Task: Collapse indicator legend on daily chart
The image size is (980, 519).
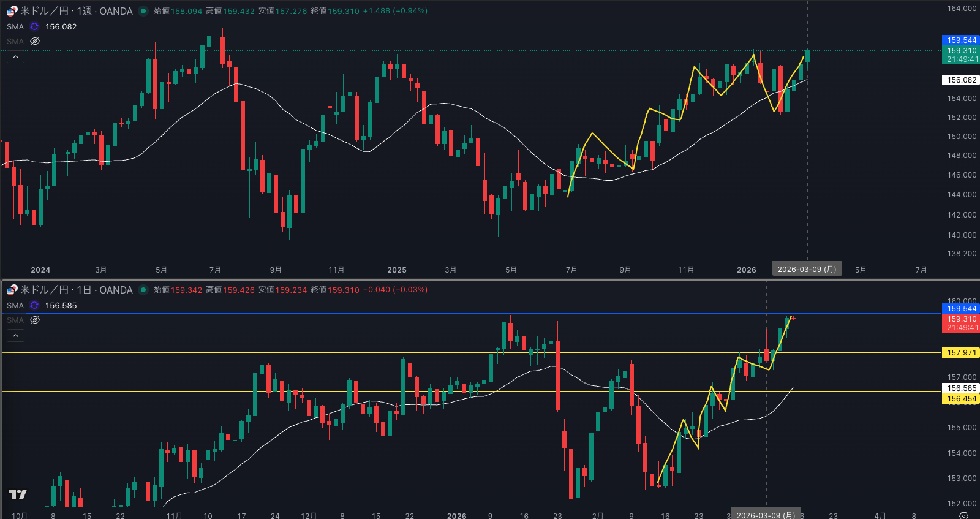Action: tap(15, 335)
